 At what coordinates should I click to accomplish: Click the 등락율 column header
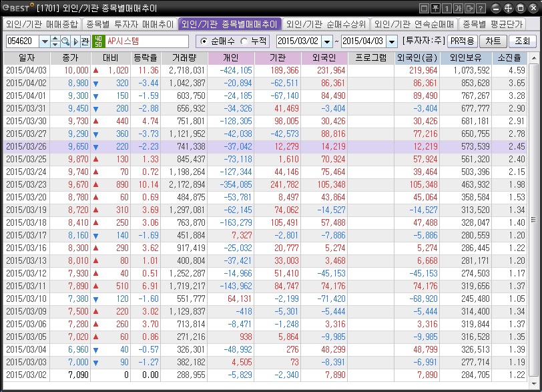tap(146, 57)
